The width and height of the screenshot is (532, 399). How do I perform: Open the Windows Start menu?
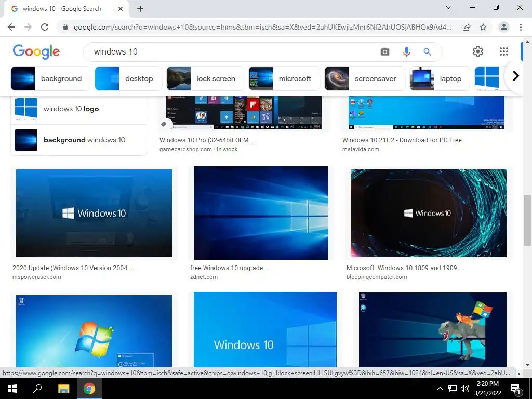pyautogui.click(x=12, y=389)
